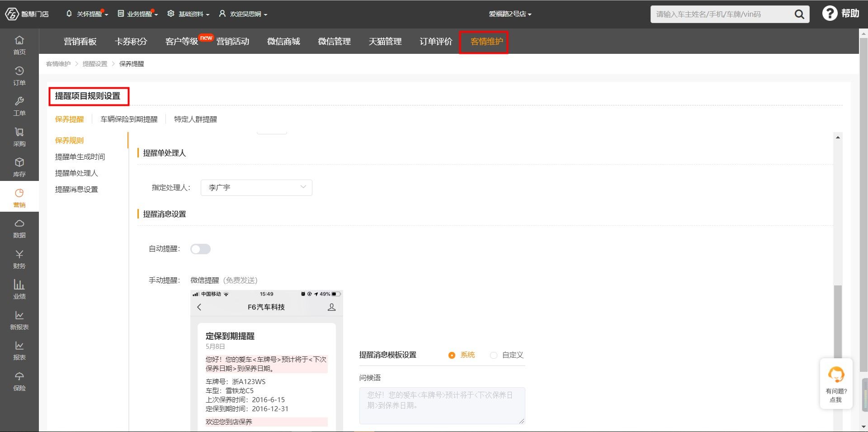Screen dimensions: 868x432
Task: Jump to 提醒单生成时间 section
Action: pyautogui.click(x=80, y=157)
